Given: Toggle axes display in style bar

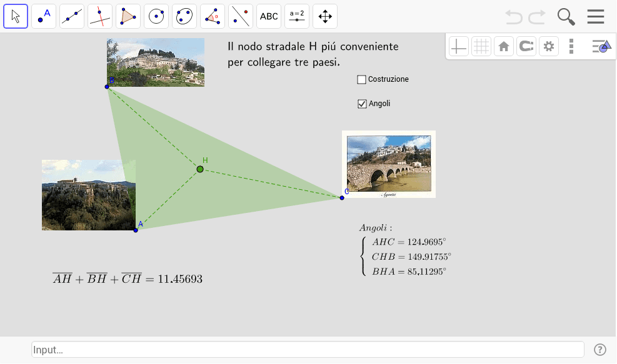Looking at the screenshot, I should point(459,46).
